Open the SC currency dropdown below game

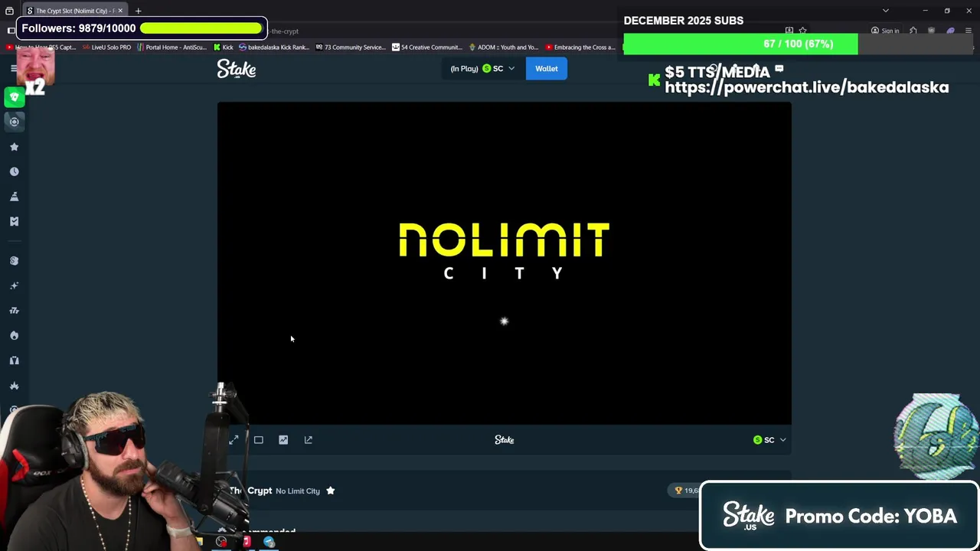(769, 440)
